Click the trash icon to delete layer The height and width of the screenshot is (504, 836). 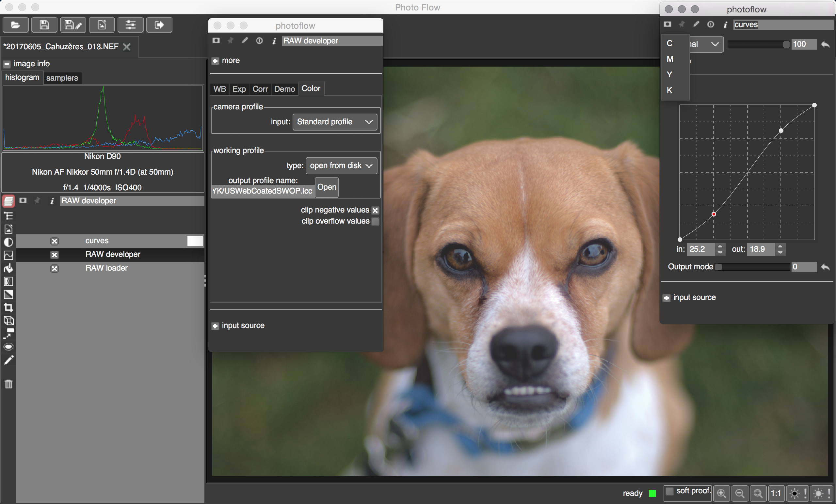point(8,384)
